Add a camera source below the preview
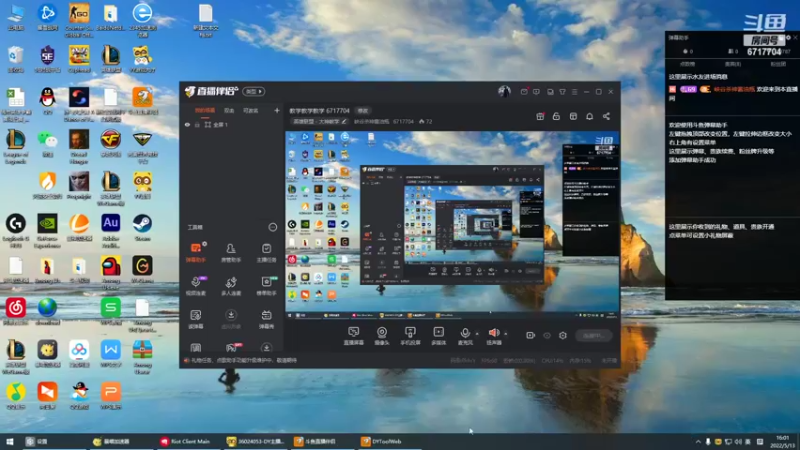Image resolution: width=800 pixels, height=450 pixels. click(382, 336)
